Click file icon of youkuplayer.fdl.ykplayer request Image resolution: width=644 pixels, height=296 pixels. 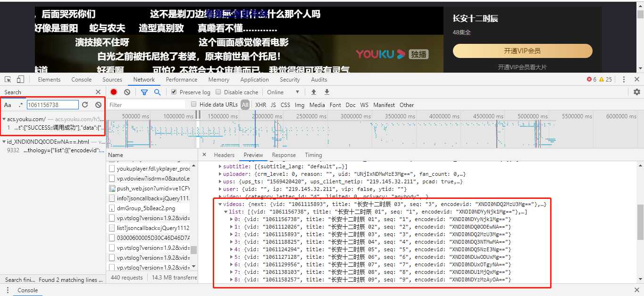coord(112,169)
